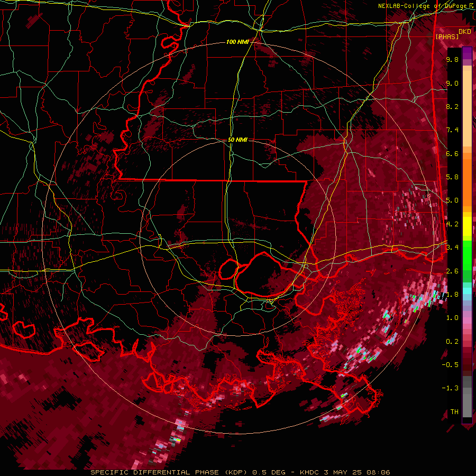Image resolution: width=476 pixels, height=476 pixels.
Task: Click the 6.6 value on color scale
Action: (x=452, y=153)
